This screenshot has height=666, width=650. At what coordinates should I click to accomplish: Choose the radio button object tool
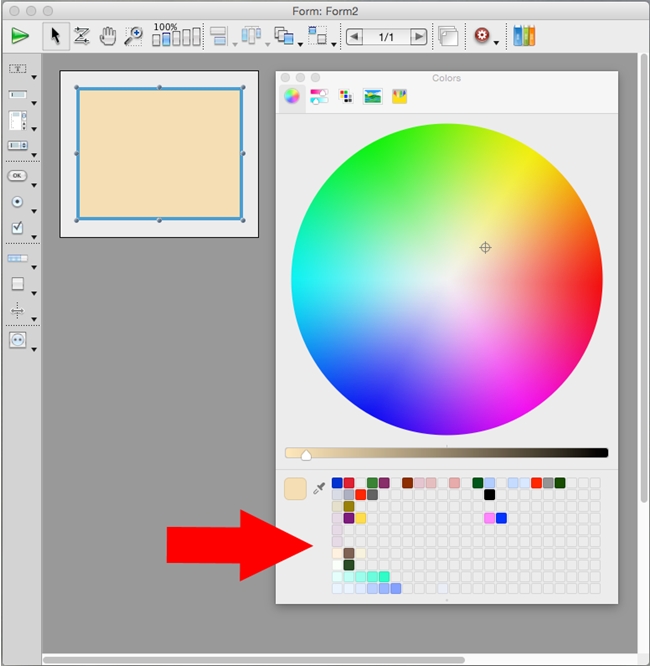click(x=17, y=201)
